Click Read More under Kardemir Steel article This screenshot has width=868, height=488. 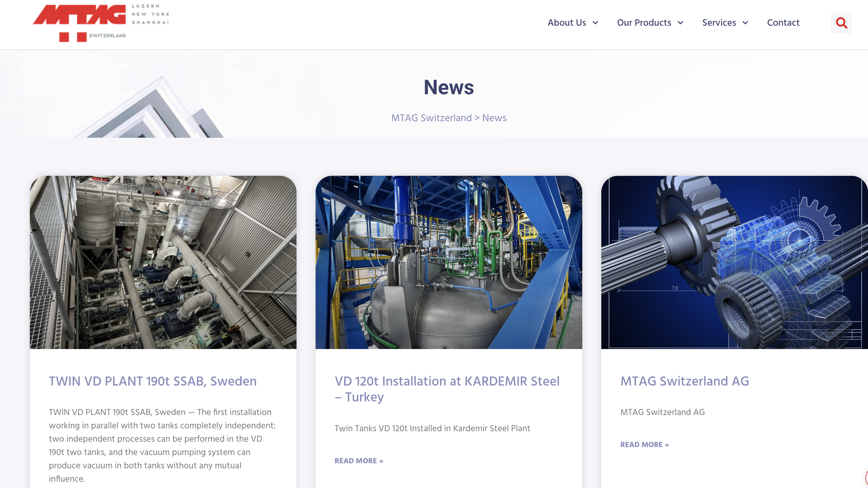pyautogui.click(x=359, y=461)
